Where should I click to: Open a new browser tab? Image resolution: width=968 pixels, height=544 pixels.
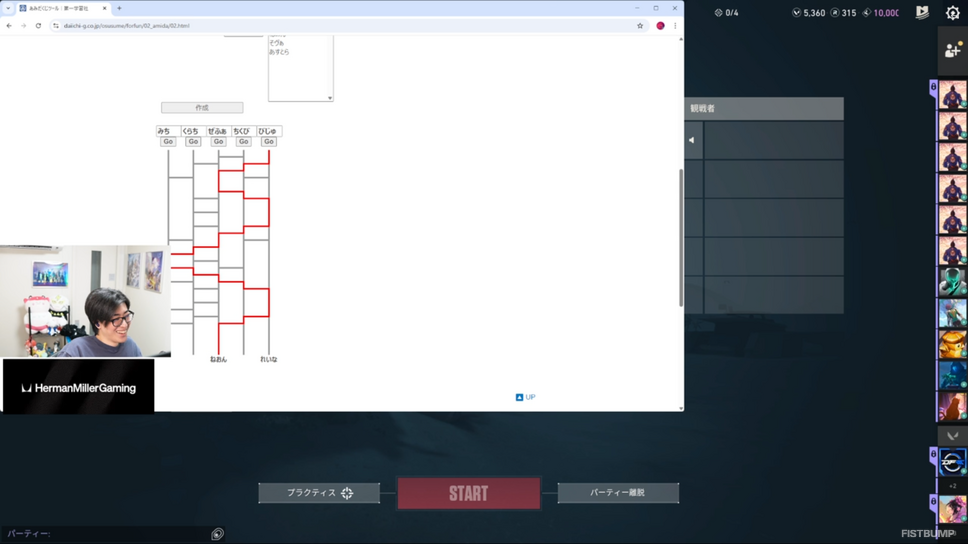tap(119, 8)
